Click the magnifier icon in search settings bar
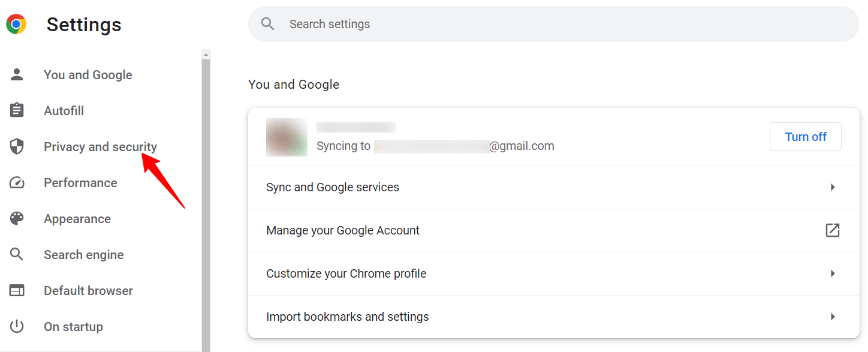 pyautogui.click(x=268, y=24)
